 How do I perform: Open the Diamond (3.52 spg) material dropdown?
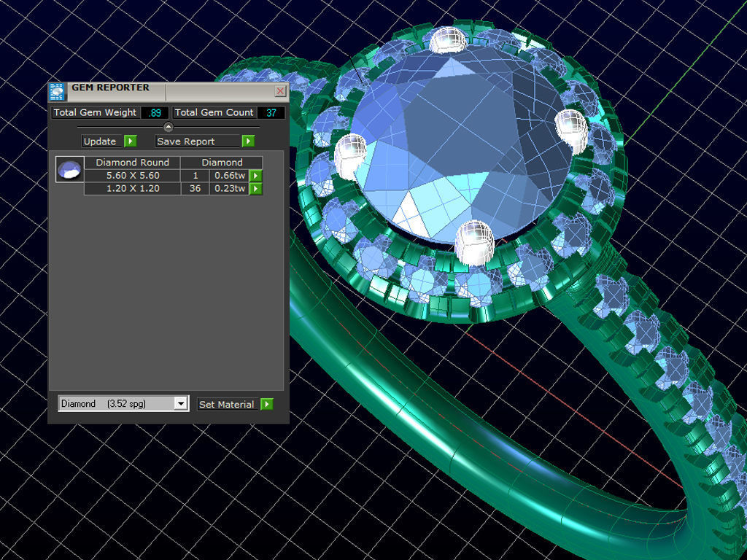[x=123, y=404]
